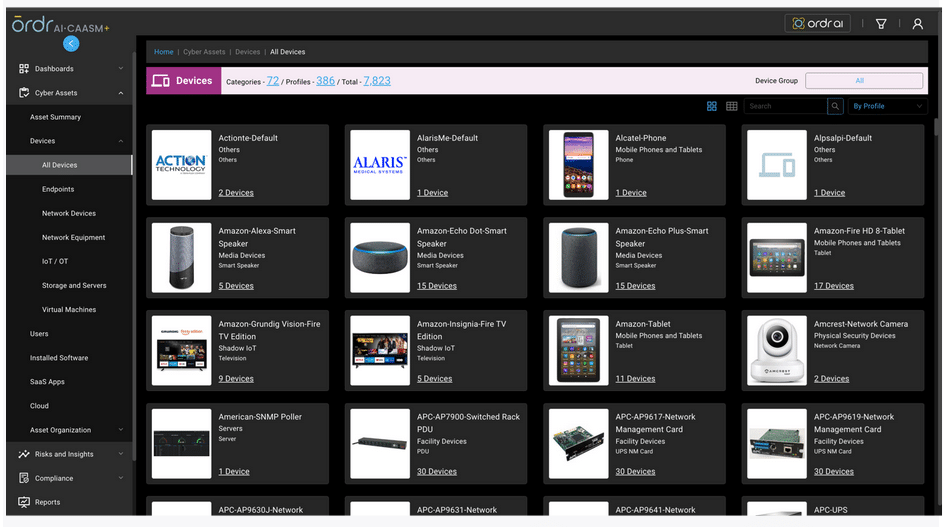Open Cloud in sidebar
This screenshot has width=951, height=527.
point(39,406)
